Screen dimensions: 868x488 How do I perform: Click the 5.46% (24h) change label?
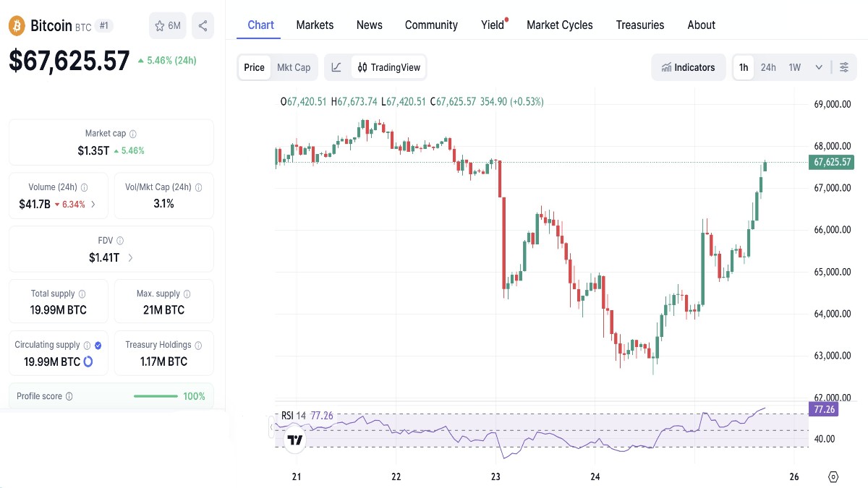pos(167,61)
